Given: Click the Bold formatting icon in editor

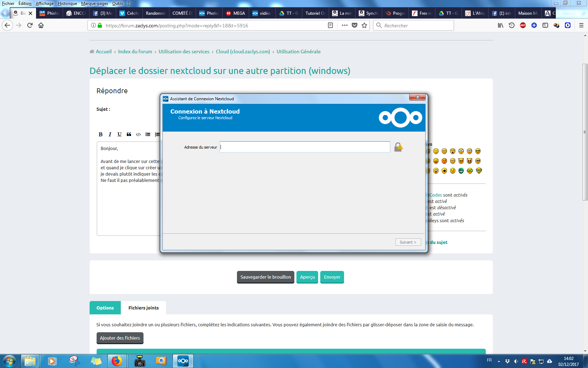Looking at the screenshot, I should click(x=100, y=134).
